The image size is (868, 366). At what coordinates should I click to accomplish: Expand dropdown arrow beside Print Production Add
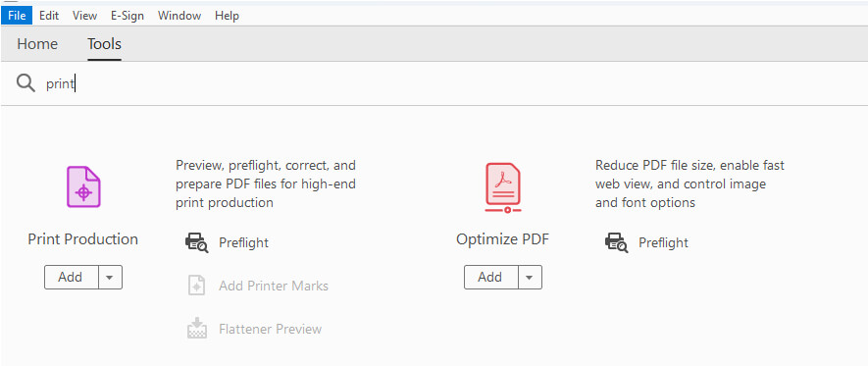click(110, 277)
